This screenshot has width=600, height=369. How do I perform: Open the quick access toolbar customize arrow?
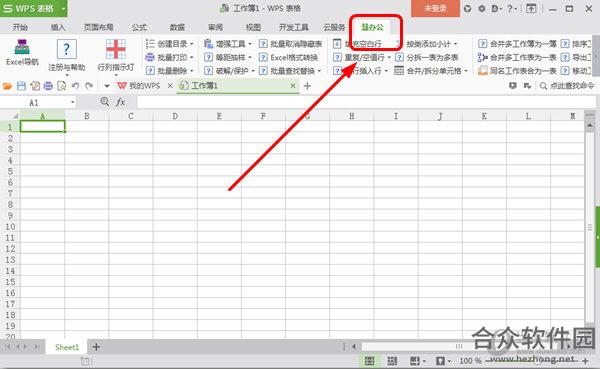tap(107, 86)
